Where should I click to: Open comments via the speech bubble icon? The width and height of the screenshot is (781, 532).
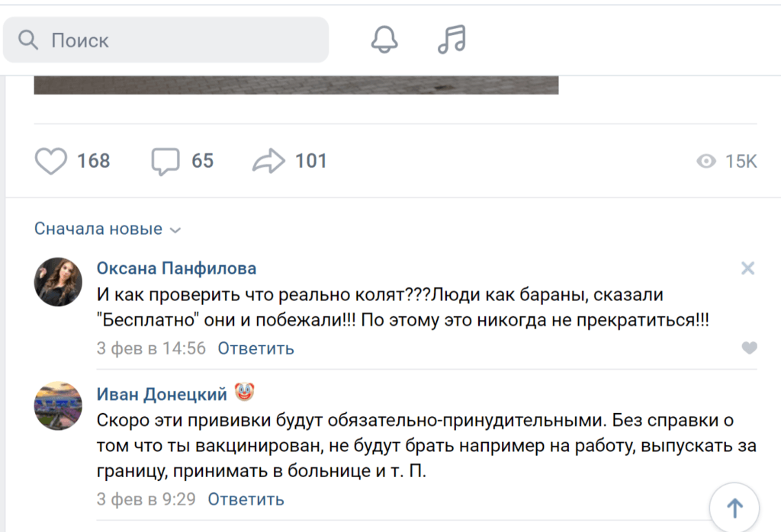click(x=167, y=161)
